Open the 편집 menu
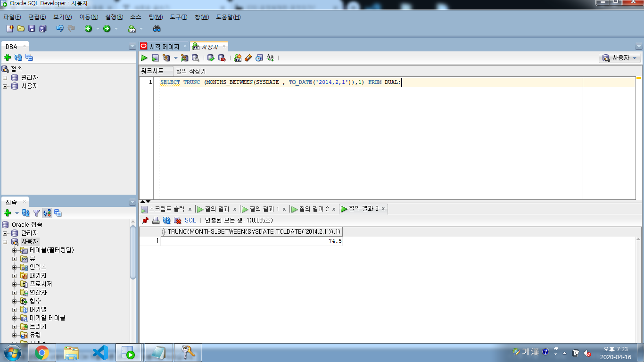Image resolution: width=644 pixels, height=362 pixels. [37, 17]
